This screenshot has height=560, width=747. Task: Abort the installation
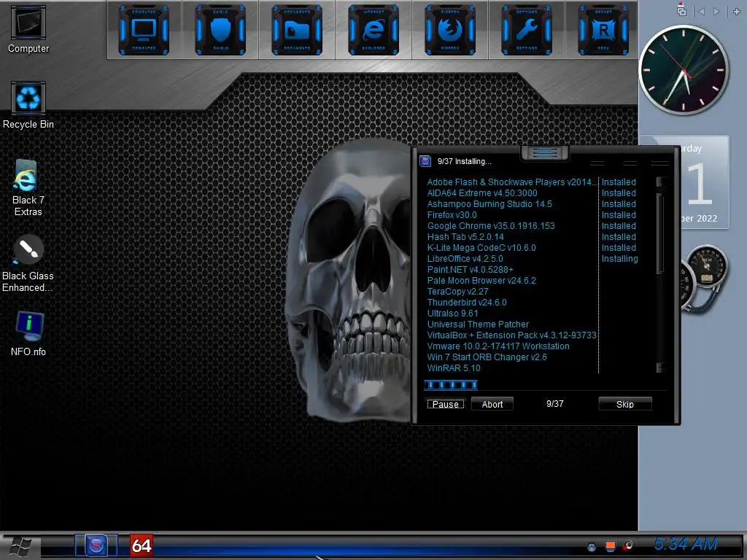[x=492, y=404]
